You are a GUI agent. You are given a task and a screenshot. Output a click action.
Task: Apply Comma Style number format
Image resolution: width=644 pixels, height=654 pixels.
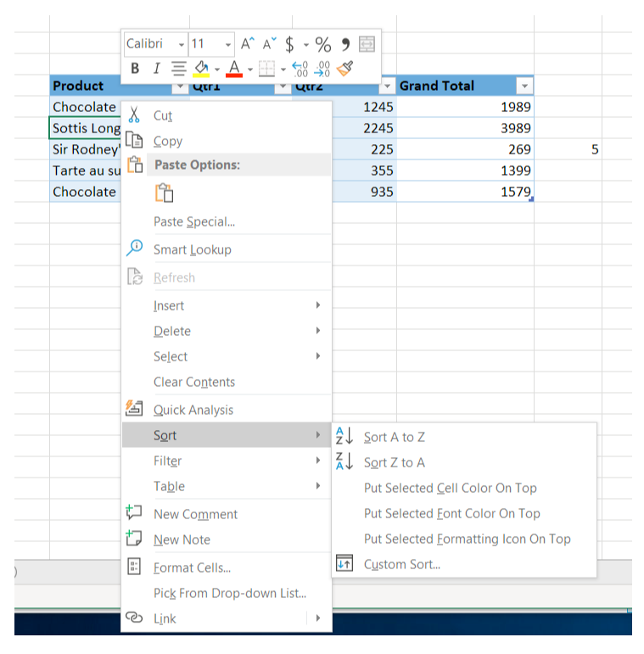345,44
